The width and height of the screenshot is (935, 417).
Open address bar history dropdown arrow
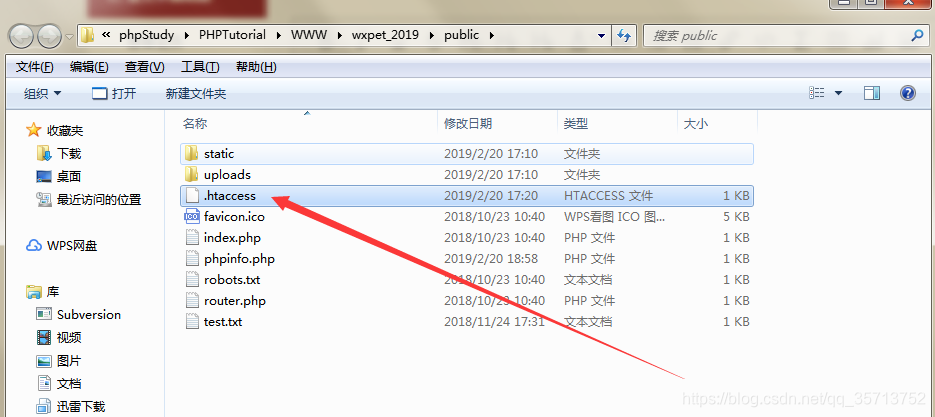coord(601,36)
